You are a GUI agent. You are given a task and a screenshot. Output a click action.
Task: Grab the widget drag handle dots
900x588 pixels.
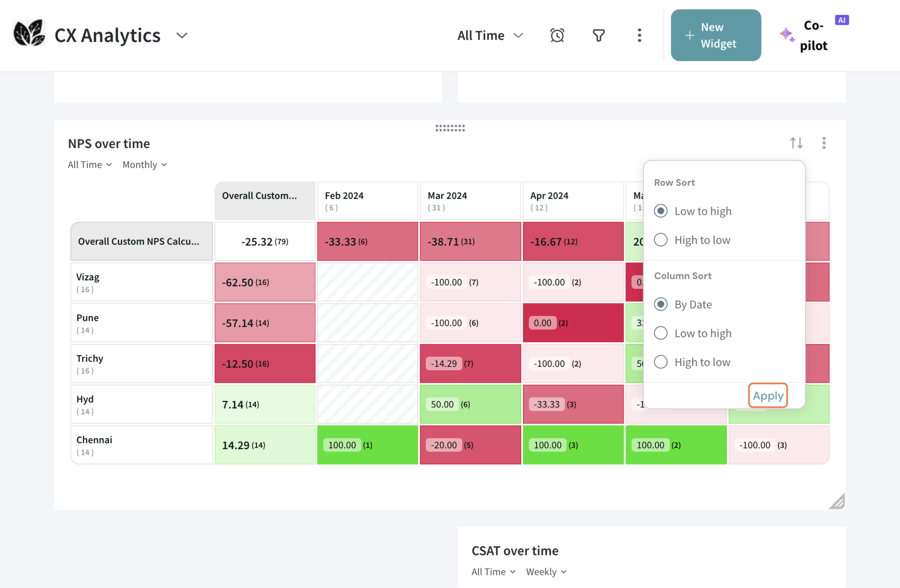coord(450,128)
